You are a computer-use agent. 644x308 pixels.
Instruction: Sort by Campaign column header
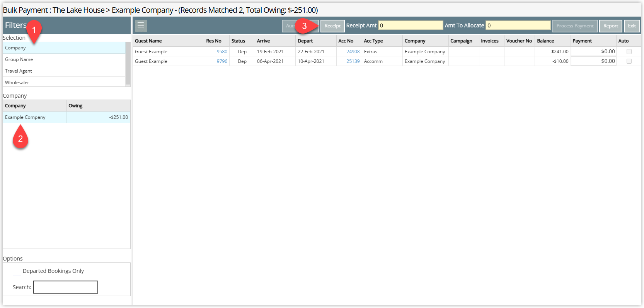[463, 41]
